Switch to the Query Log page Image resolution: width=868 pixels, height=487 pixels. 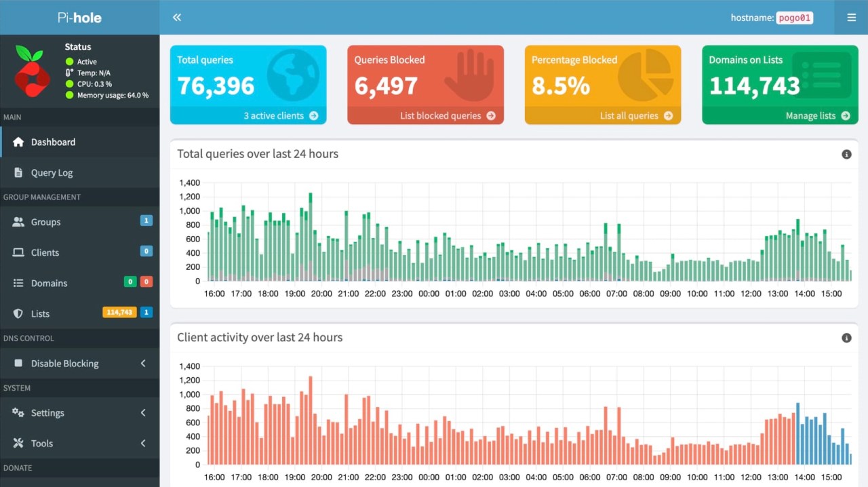pos(52,172)
